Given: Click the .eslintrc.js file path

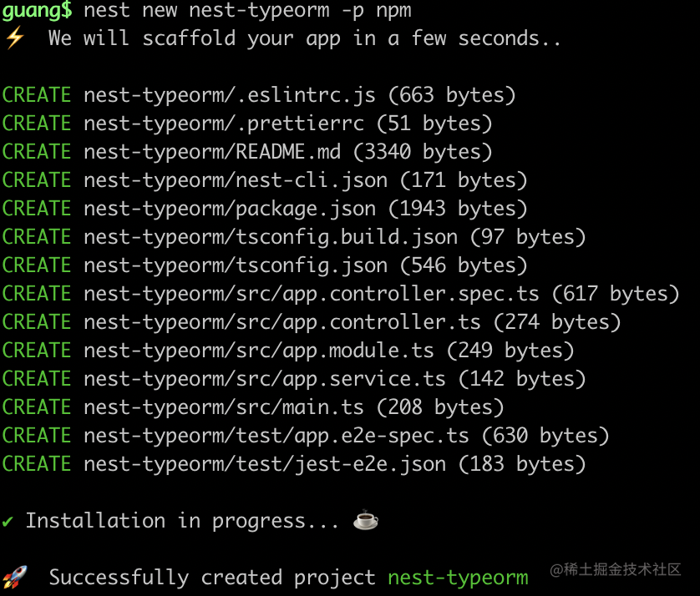Looking at the screenshot, I should click(230, 95).
